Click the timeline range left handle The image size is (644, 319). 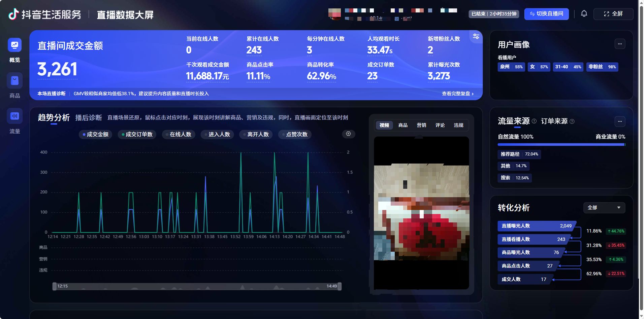pos(55,286)
